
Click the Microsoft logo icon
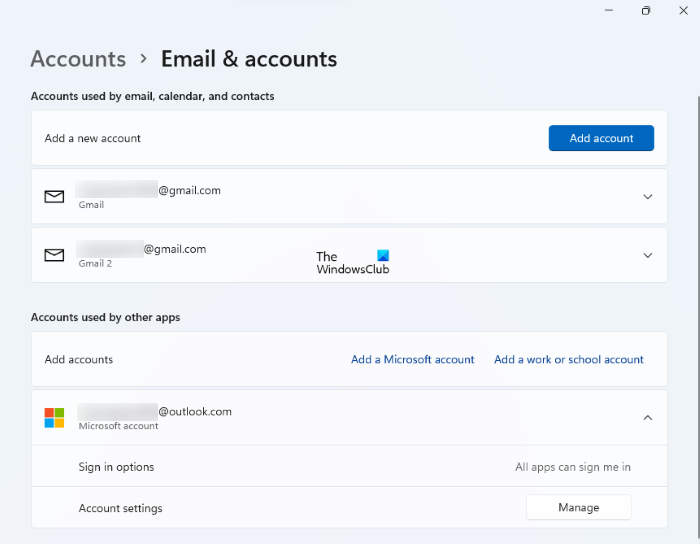[x=54, y=418]
